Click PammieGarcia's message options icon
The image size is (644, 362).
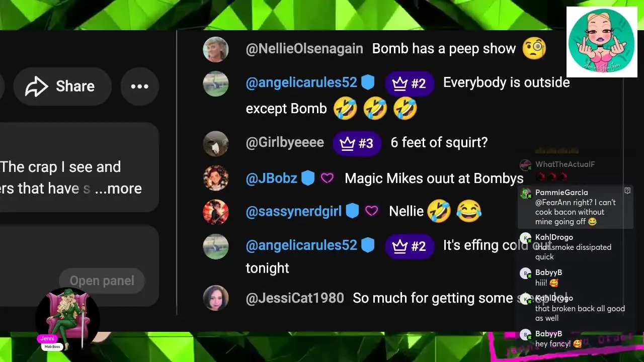point(627,191)
